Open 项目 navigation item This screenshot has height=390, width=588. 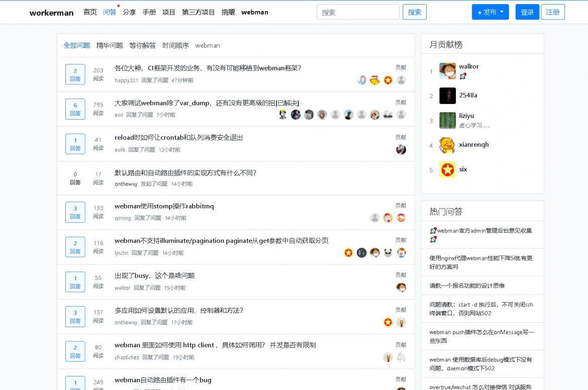(x=169, y=12)
